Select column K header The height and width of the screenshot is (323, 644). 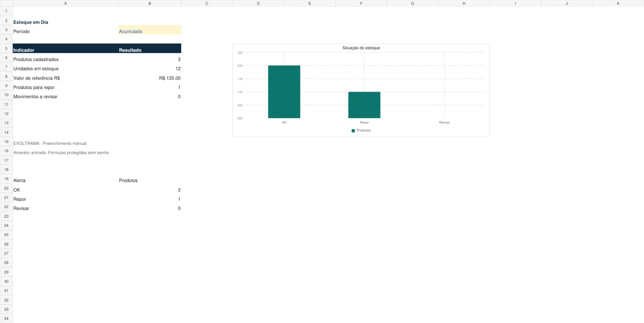click(x=618, y=3)
